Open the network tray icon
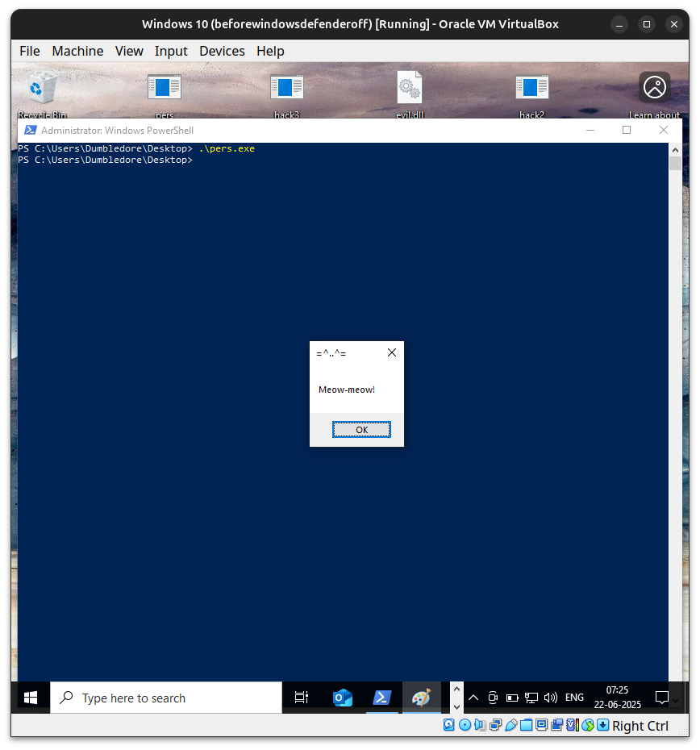Viewport: 700px width, 750px height. tap(531, 698)
